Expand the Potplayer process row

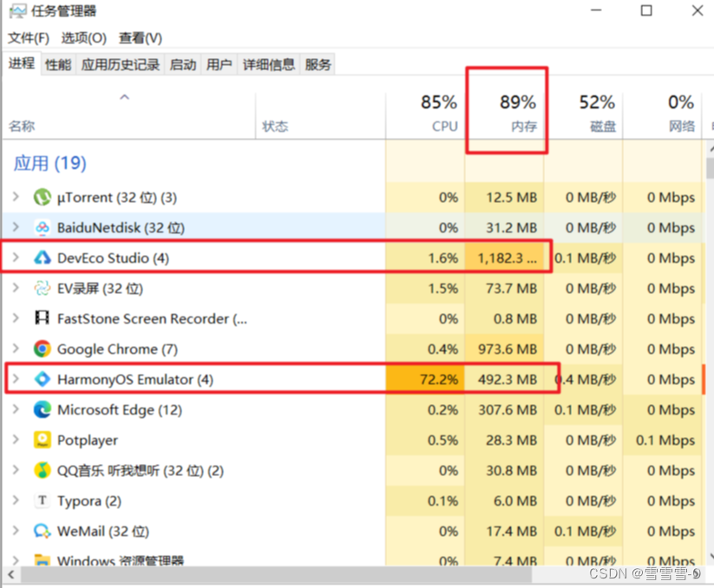[16, 440]
